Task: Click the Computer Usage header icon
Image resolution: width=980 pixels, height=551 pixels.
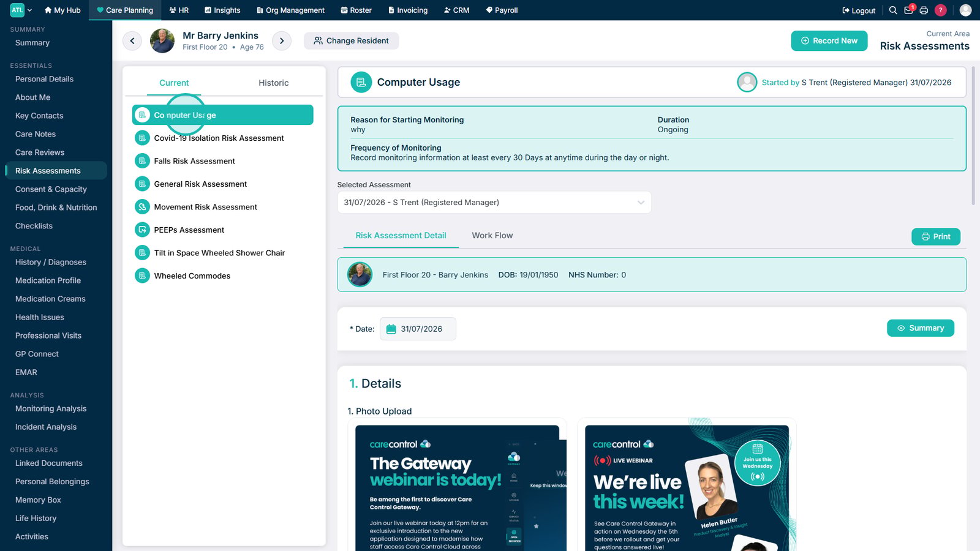Action: pos(361,82)
